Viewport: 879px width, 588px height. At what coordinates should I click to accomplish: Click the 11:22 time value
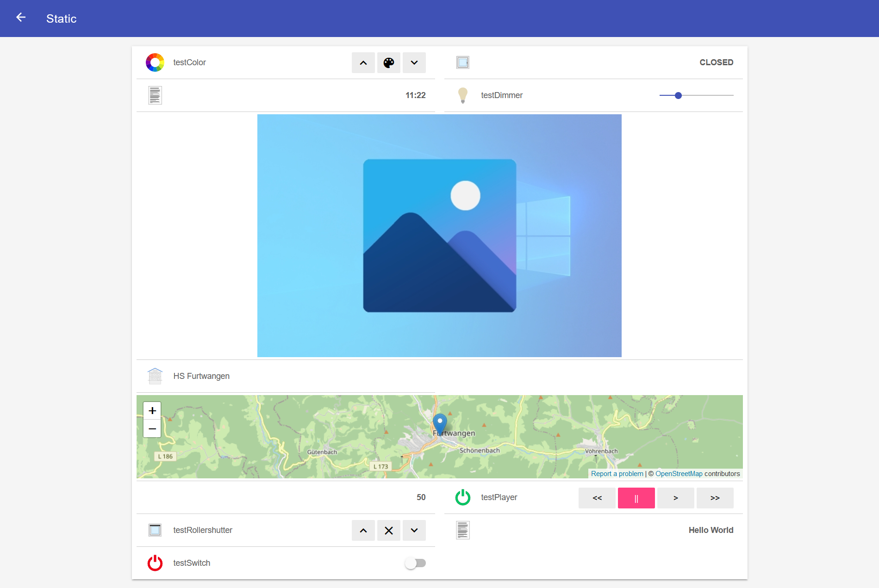[415, 95]
